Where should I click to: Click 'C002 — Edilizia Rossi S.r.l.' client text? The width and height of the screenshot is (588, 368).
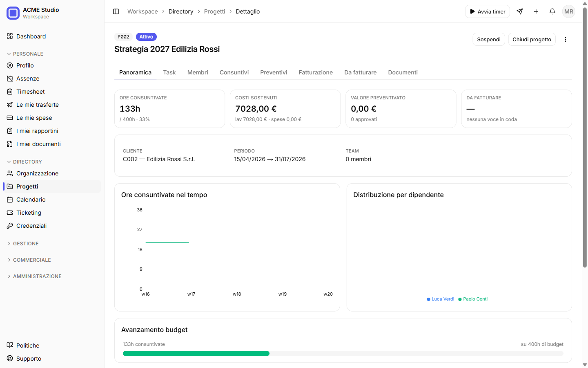click(159, 159)
